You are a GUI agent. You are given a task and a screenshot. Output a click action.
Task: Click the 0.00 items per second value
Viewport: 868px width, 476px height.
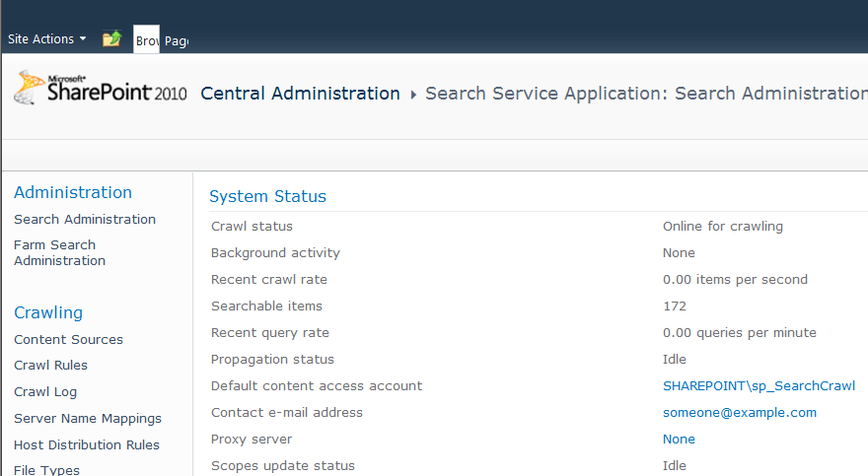(735, 279)
